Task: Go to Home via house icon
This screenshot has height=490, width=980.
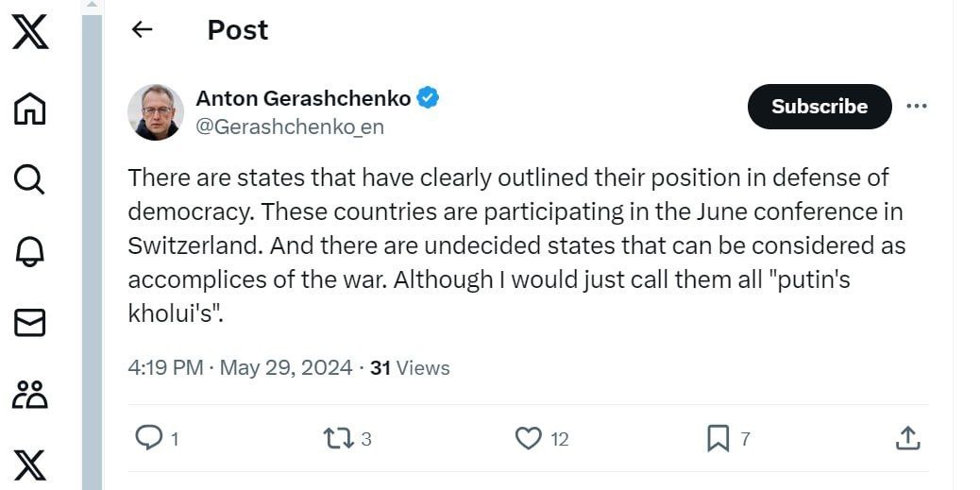Action: click(30, 107)
